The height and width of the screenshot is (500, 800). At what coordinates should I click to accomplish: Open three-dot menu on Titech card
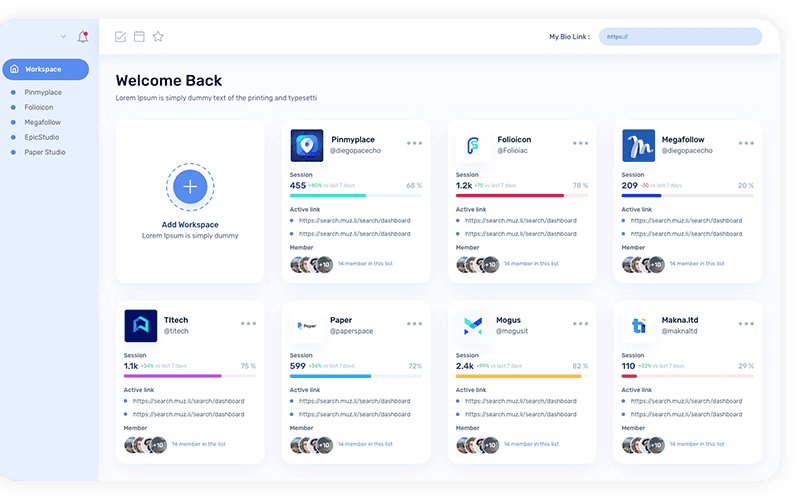[248, 324]
